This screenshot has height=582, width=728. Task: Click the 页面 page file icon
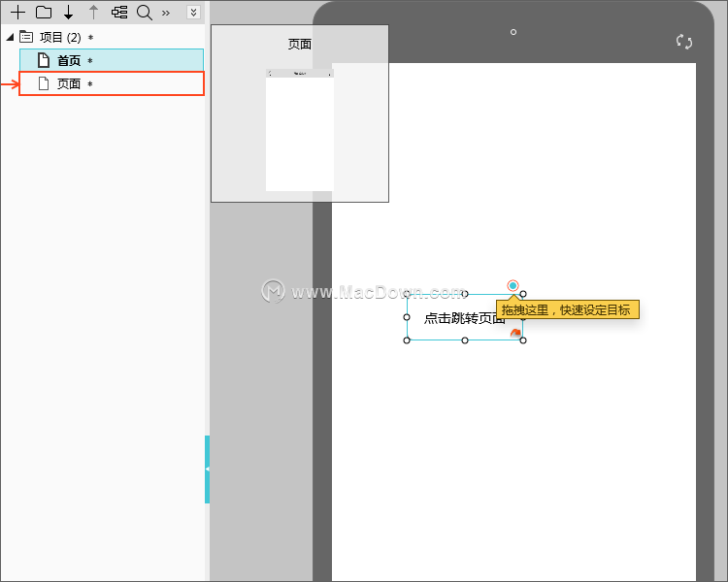[44, 83]
